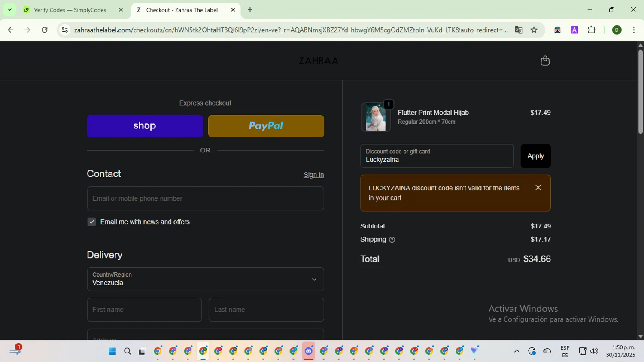Pay with Shop express checkout button
Image resolution: width=644 pixels, height=362 pixels.
coord(145,126)
